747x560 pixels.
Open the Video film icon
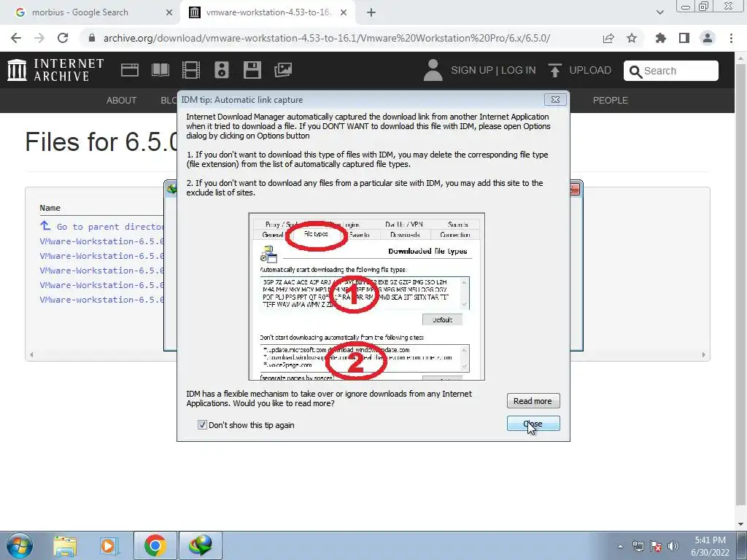pos(191,70)
